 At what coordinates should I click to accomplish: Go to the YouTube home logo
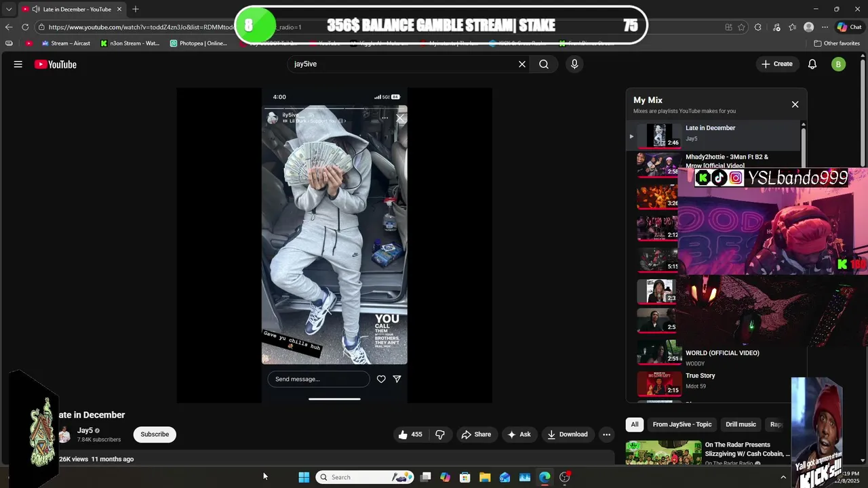pyautogui.click(x=56, y=64)
